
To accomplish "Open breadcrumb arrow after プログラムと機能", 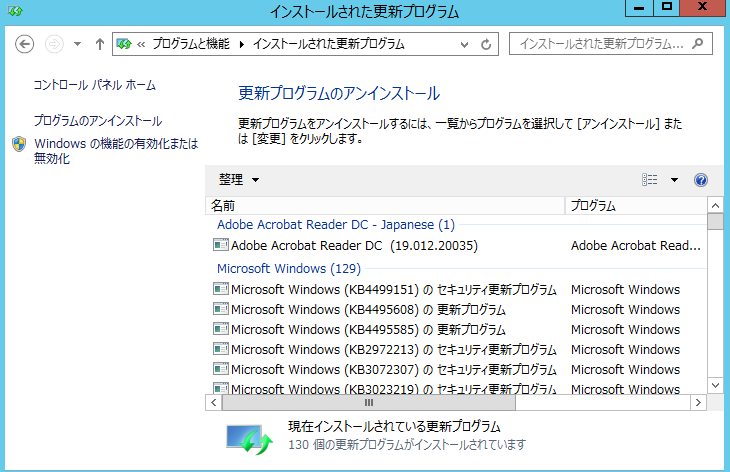I will 242,45.
